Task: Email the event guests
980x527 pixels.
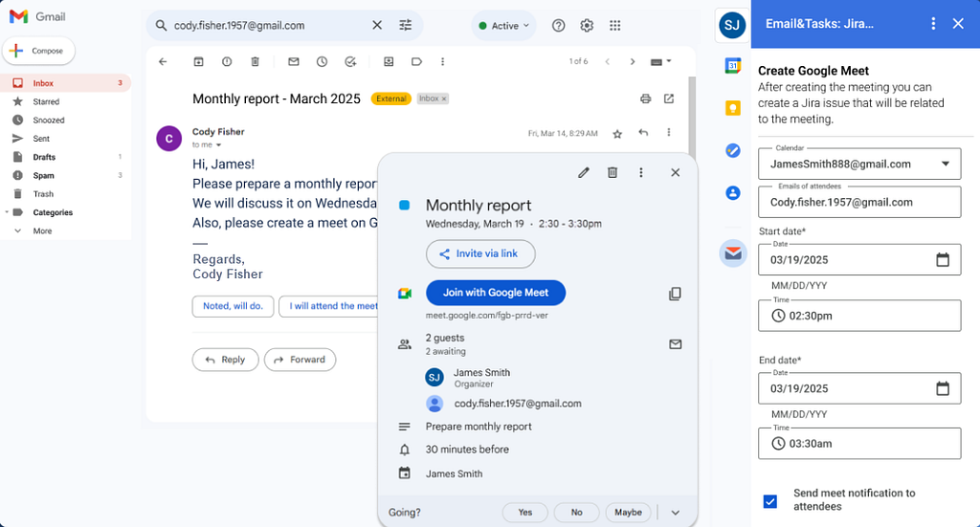Action: 675,344
